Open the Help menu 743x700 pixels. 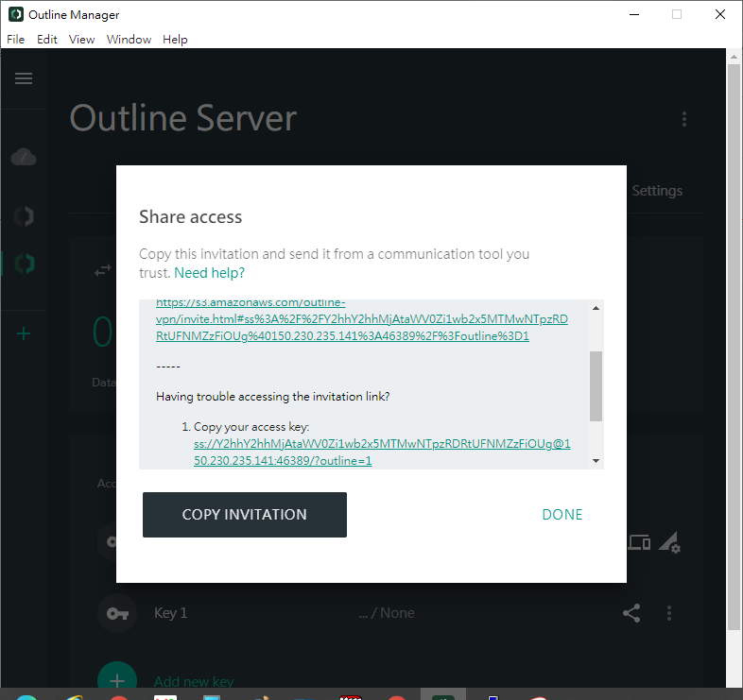pyautogui.click(x=175, y=40)
